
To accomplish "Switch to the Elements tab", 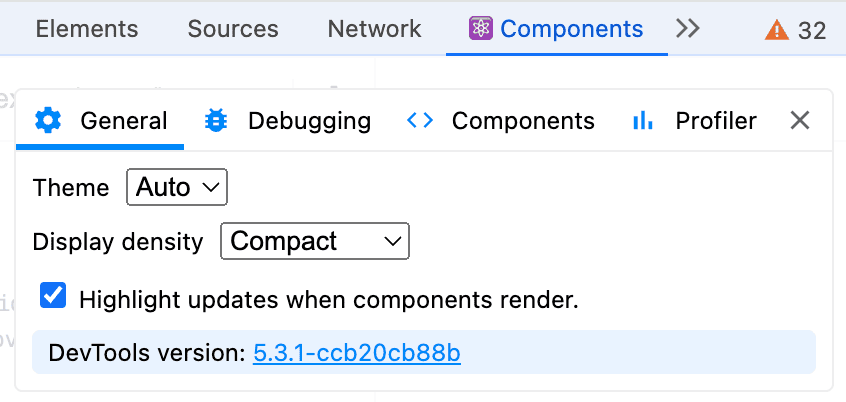I will pos(87,29).
